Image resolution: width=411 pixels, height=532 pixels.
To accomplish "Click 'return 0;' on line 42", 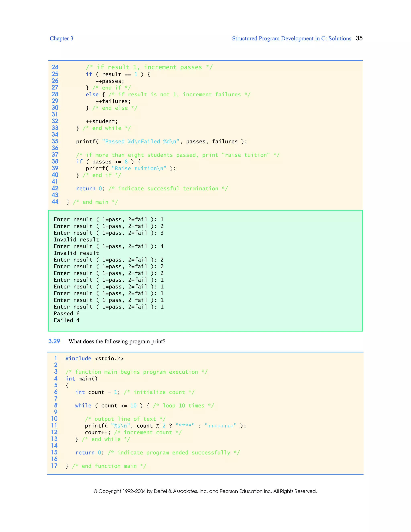I will 90,189.
